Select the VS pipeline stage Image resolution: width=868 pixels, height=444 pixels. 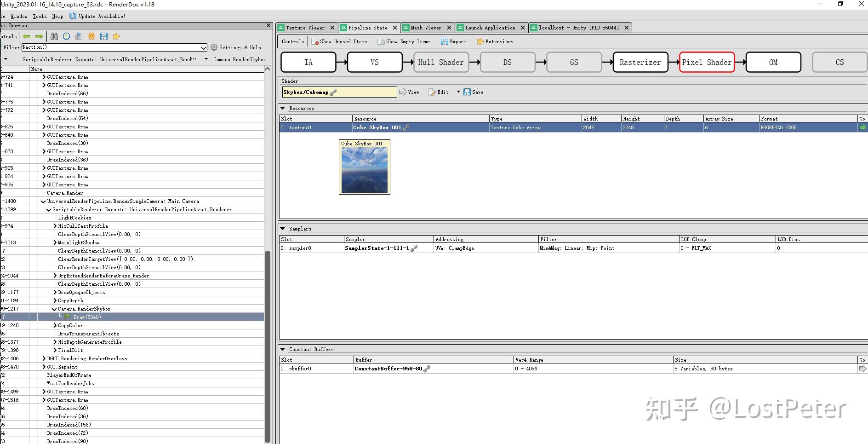point(375,62)
